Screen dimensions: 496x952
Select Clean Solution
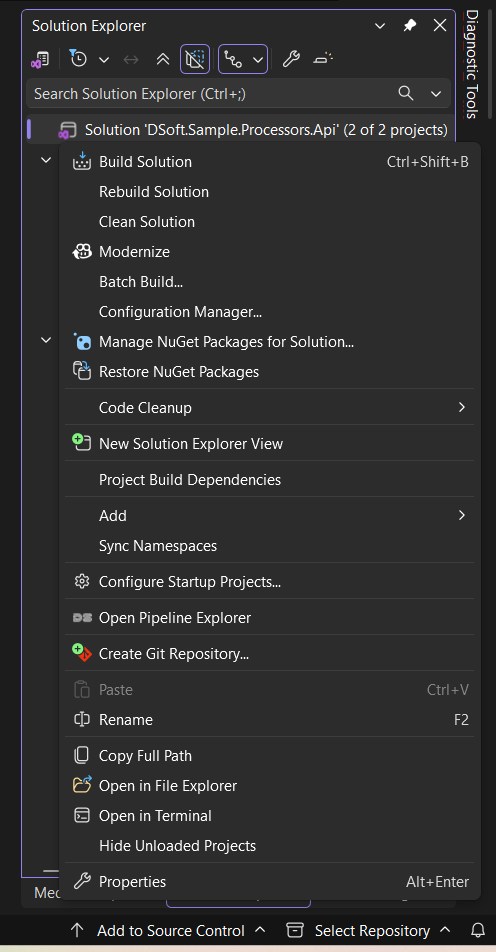click(x=270, y=222)
